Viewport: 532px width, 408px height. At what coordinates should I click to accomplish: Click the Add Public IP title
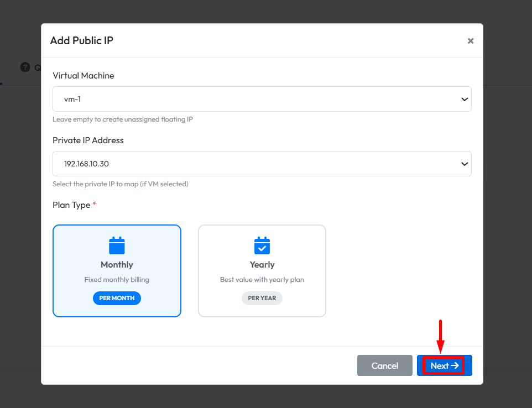click(82, 40)
